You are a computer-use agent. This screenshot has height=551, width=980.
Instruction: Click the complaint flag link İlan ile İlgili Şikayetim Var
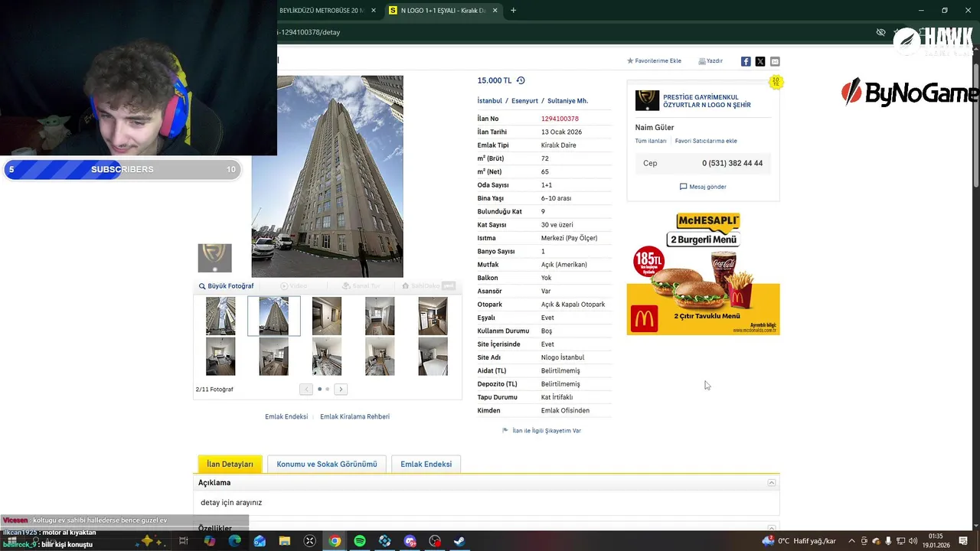pyautogui.click(x=541, y=431)
